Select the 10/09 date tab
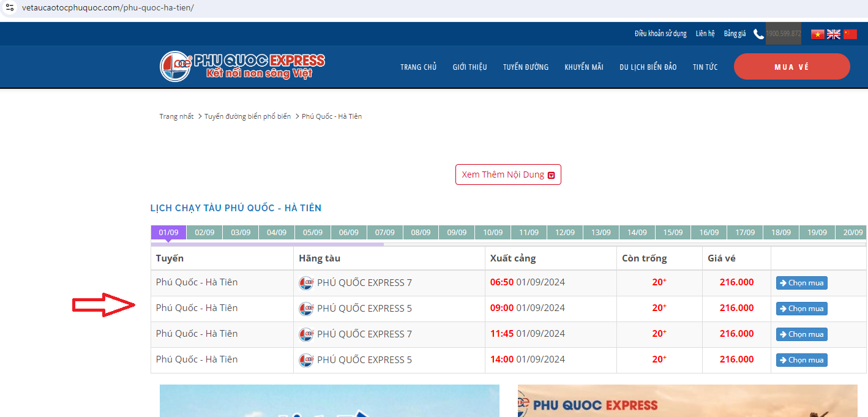868x417 pixels. 493,233
